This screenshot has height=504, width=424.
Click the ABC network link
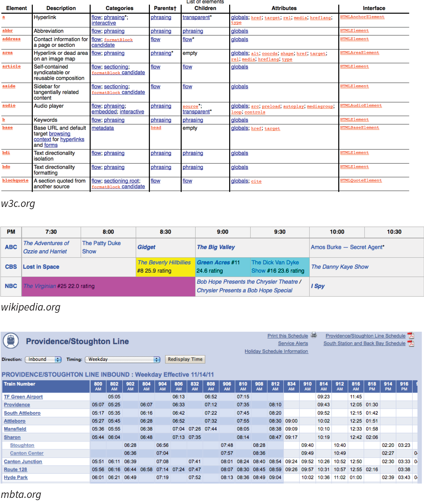click(x=11, y=247)
